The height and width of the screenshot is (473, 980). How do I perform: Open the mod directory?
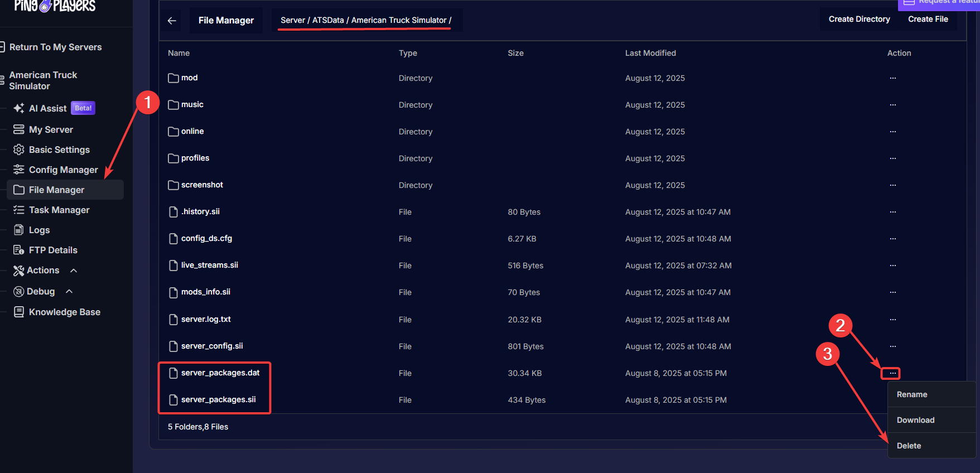(x=183, y=78)
